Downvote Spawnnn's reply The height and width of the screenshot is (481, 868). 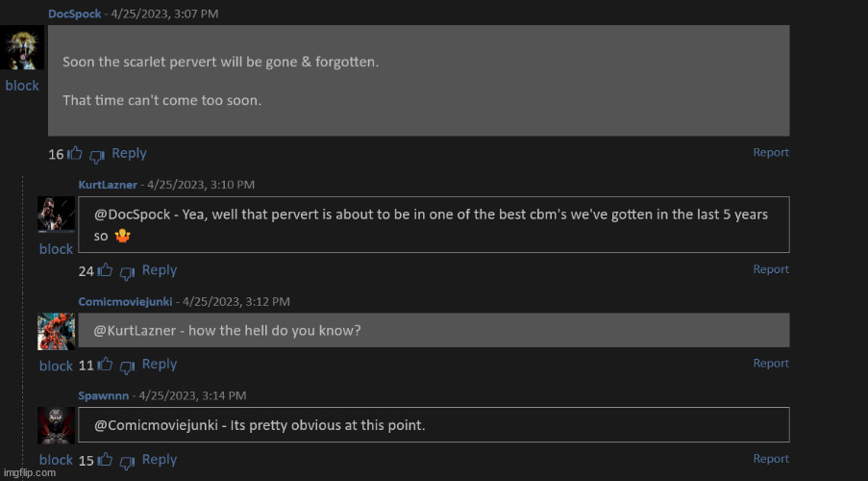127,461
